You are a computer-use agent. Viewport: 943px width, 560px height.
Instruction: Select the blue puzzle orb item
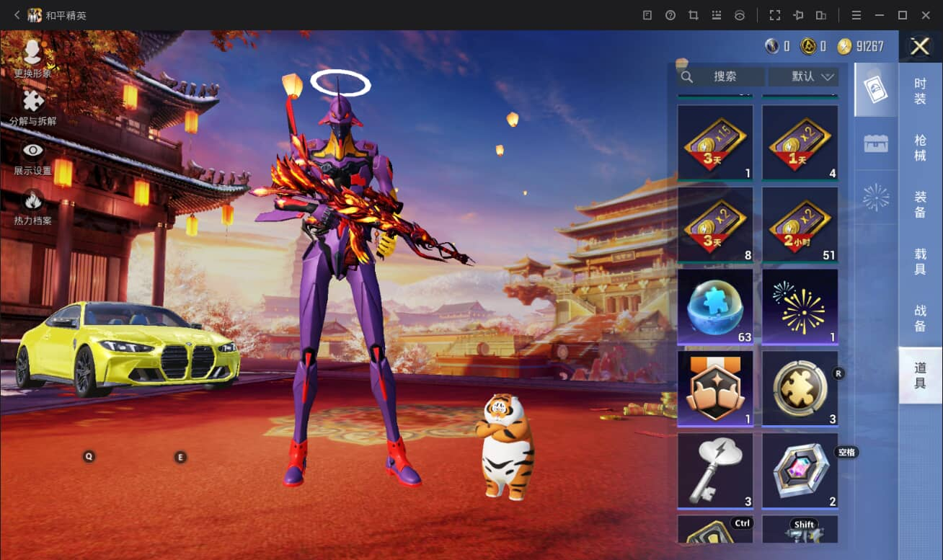click(715, 307)
